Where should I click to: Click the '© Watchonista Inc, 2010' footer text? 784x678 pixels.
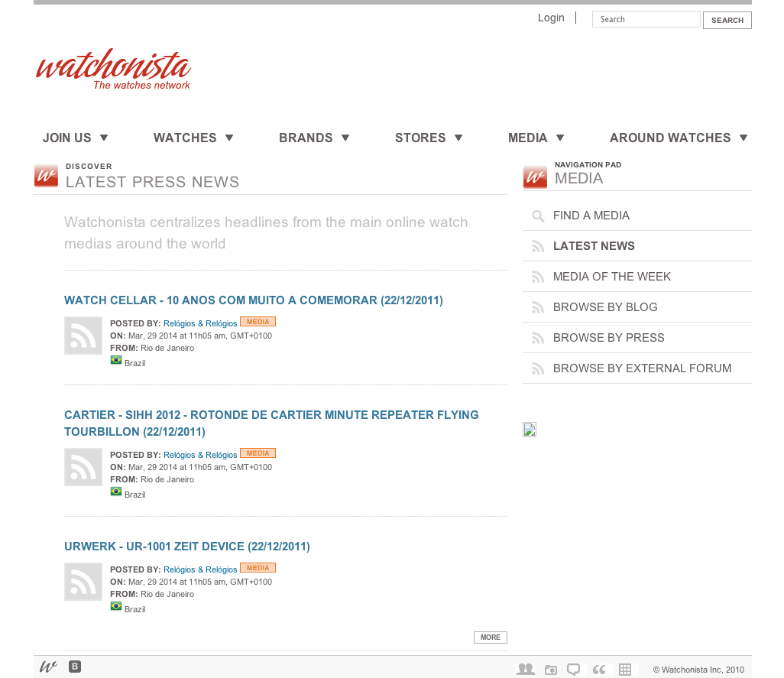point(698,670)
